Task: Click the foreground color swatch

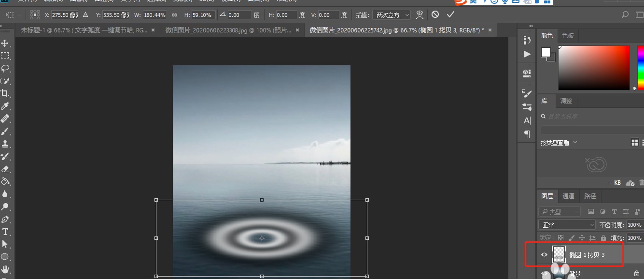Action: 546,52
